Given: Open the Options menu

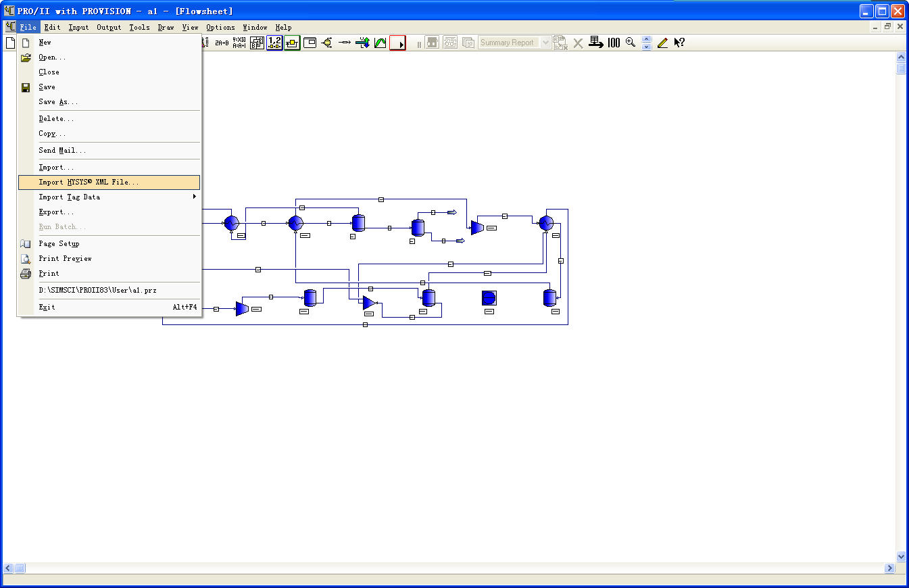Looking at the screenshot, I should coord(220,28).
